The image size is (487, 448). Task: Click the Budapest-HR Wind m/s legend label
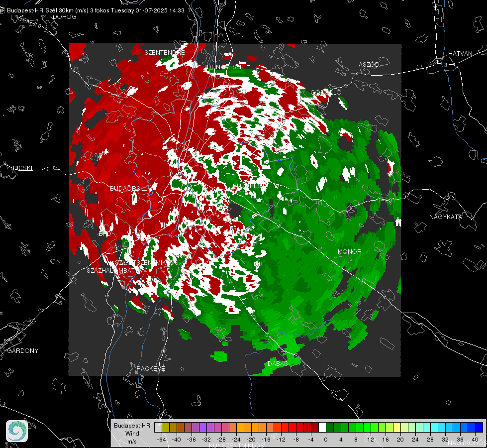pos(132,434)
